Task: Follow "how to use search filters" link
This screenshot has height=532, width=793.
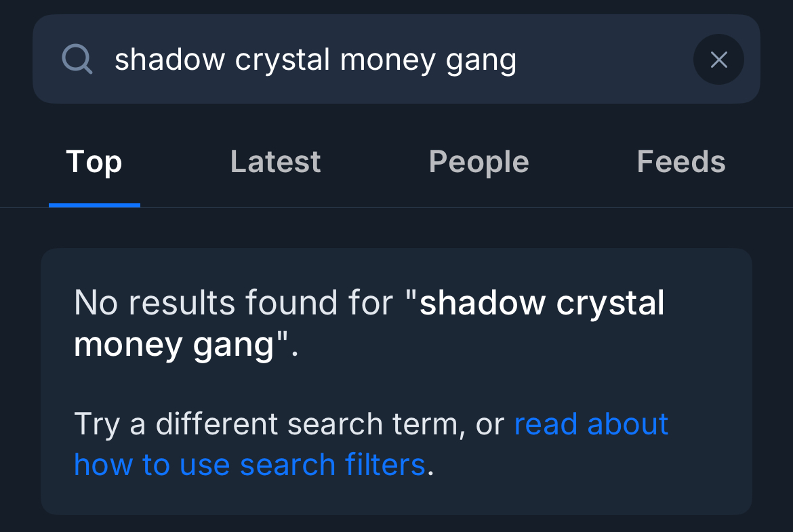Action: pyautogui.click(x=249, y=465)
